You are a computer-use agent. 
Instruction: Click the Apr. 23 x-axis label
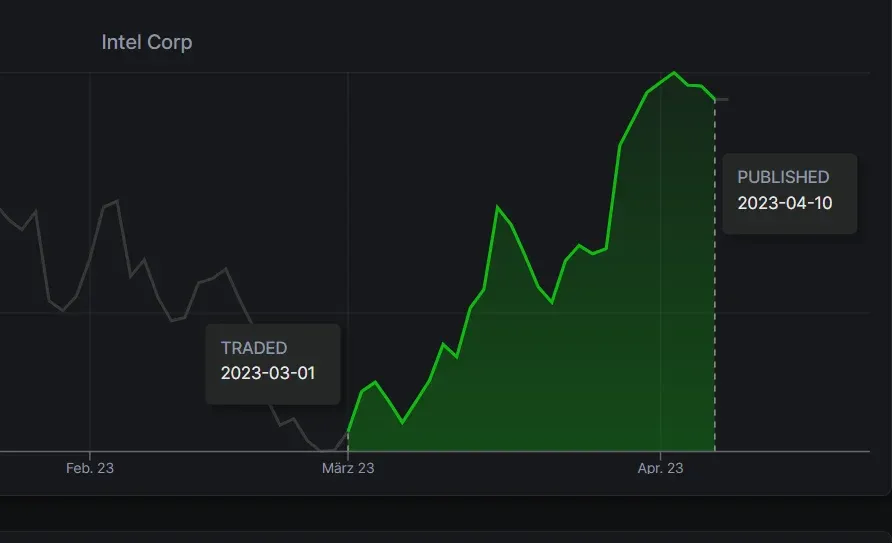660,468
